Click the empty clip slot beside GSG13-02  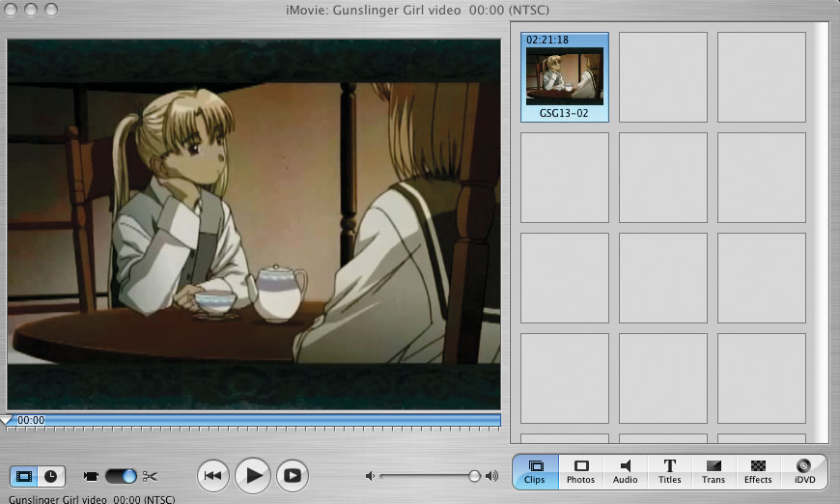[x=663, y=77]
